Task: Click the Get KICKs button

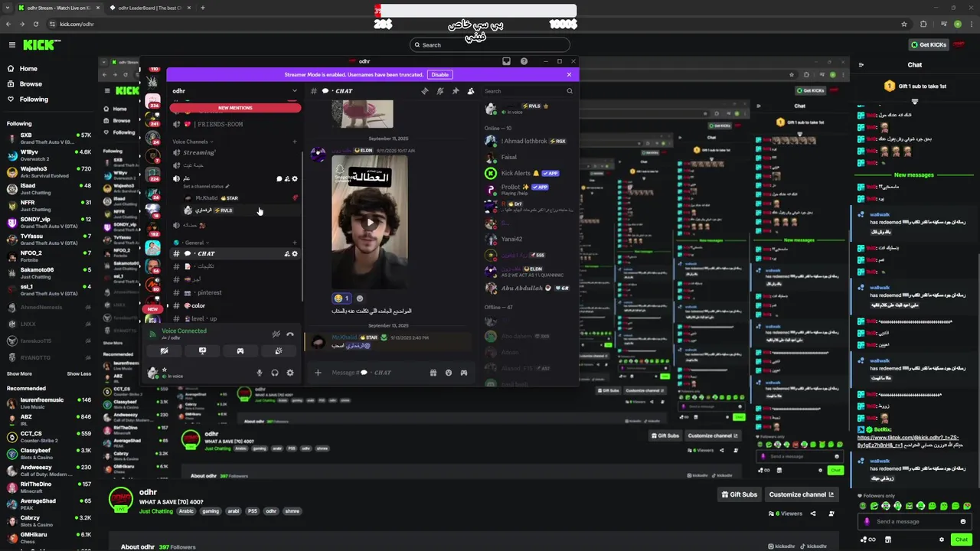Action: (929, 44)
